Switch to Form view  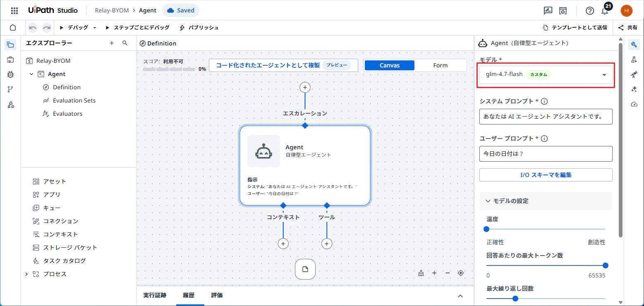click(440, 65)
